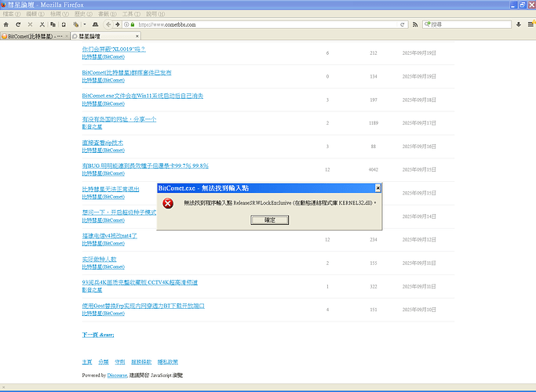Open the 書籤 (B) menu
The image size is (536, 392).
point(108,14)
